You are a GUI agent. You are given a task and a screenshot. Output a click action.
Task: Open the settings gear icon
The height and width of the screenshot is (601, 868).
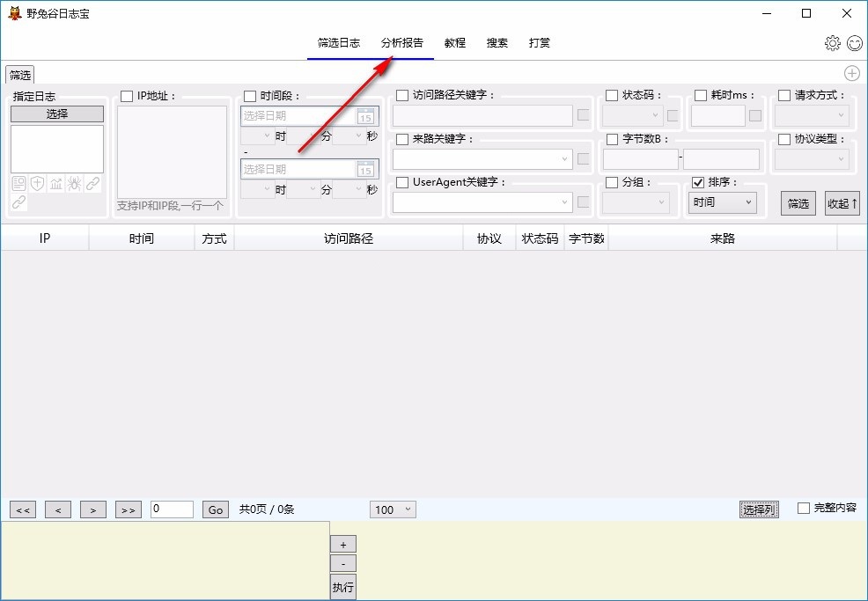point(833,42)
